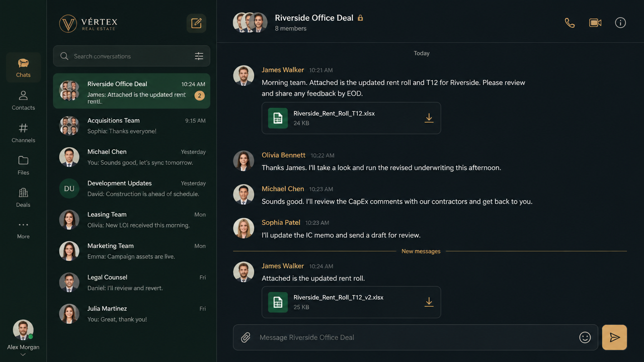Click the Search conversations field
This screenshot has height=362, width=644.
(132, 56)
